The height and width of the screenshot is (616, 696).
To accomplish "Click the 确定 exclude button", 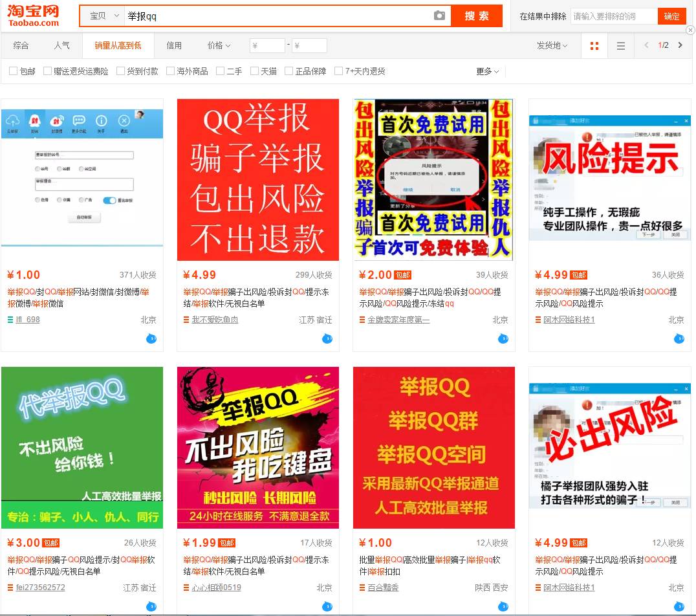I will click(671, 16).
